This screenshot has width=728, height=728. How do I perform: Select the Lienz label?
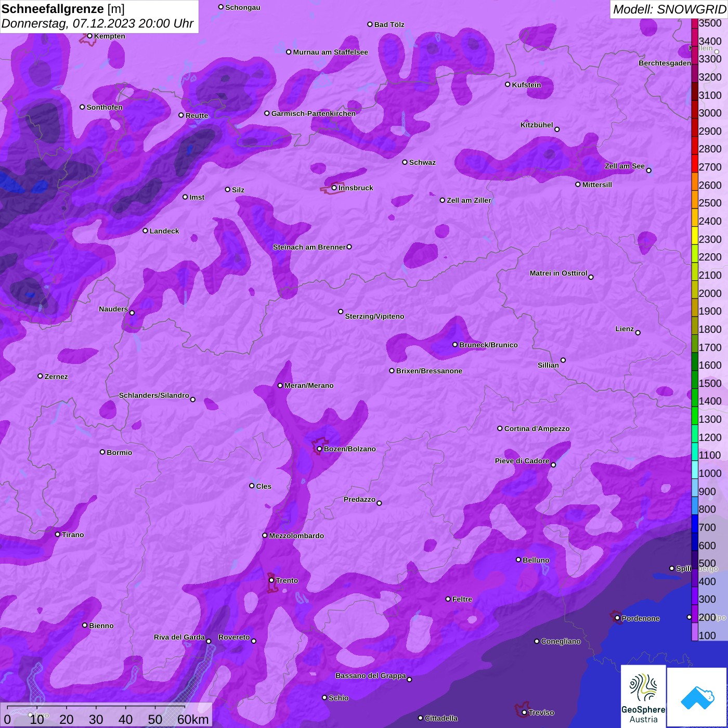[625, 329]
